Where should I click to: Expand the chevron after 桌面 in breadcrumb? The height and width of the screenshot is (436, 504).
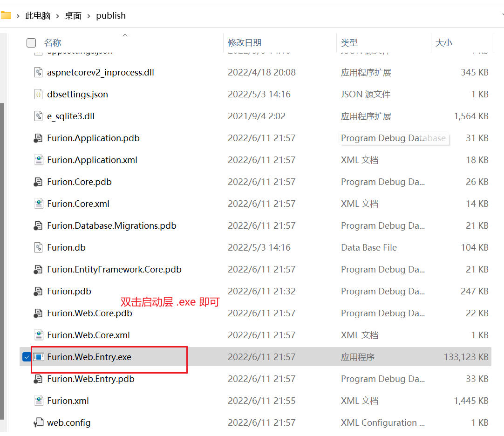pyautogui.click(x=89, y=16)
